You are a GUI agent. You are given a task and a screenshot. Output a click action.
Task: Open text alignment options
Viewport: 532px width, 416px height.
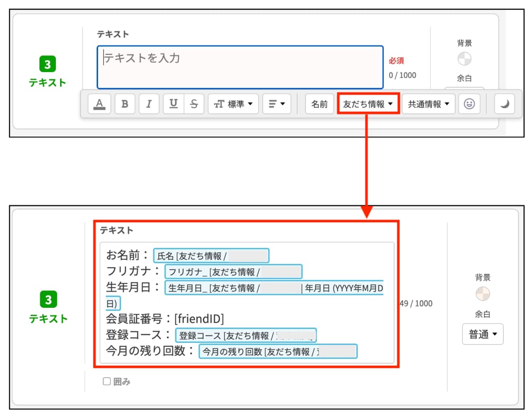pos(277,104)
